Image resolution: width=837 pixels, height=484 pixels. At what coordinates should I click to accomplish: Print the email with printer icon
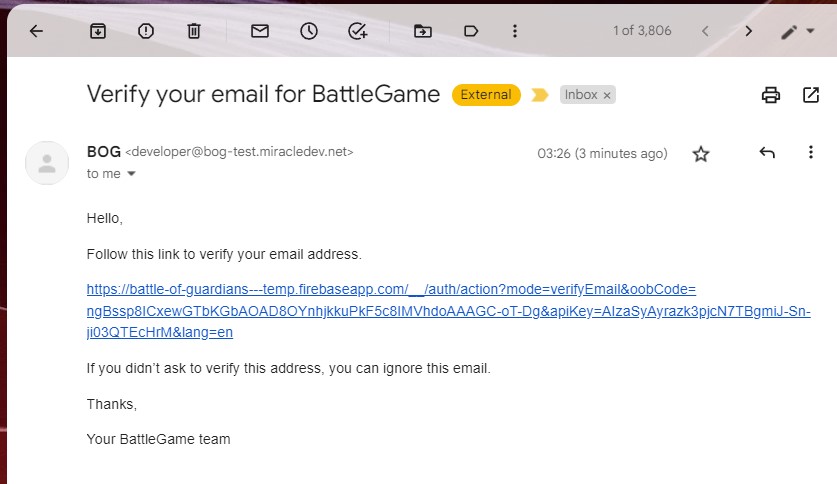pyautogui.click(x=770, y=95)
